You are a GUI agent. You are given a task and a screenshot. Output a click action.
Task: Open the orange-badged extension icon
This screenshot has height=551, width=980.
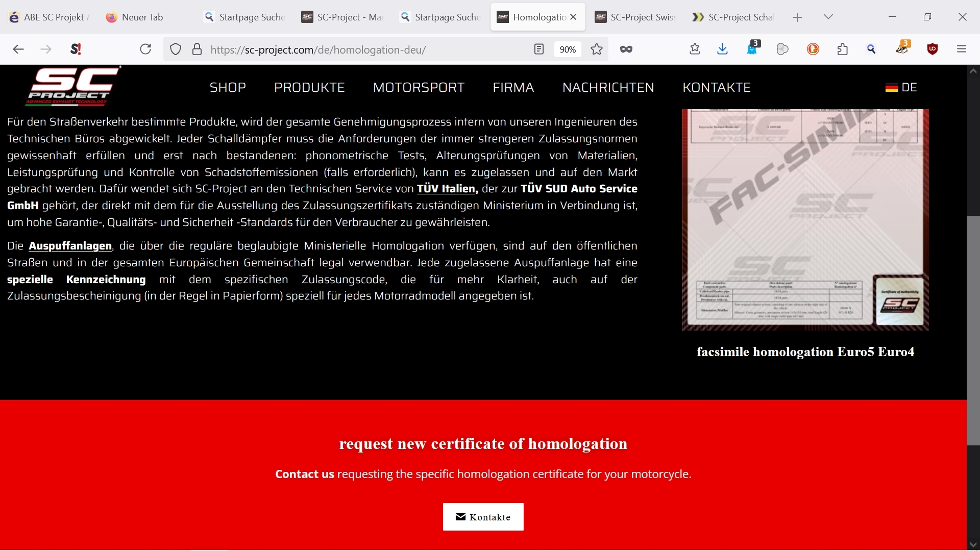[x=903, y=48]
